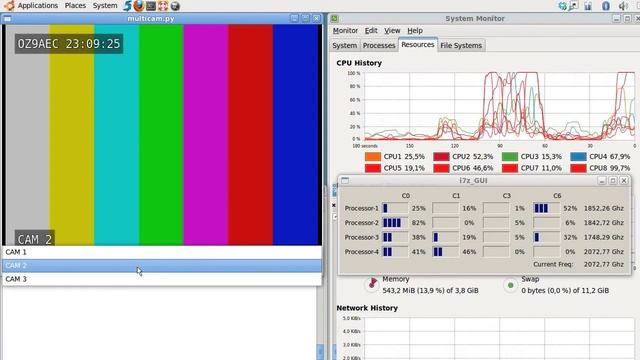
Task: Click the CPU History graph area
Action: point(500,106)
